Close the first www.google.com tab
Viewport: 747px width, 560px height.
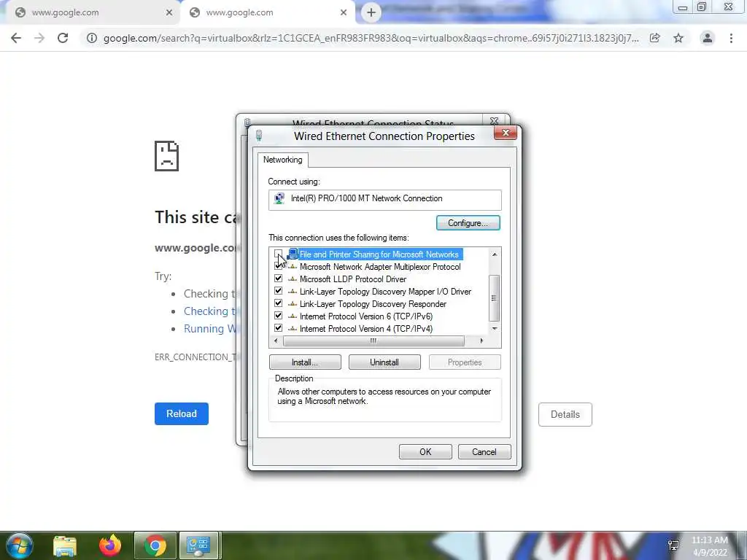[x=169, y=13]
